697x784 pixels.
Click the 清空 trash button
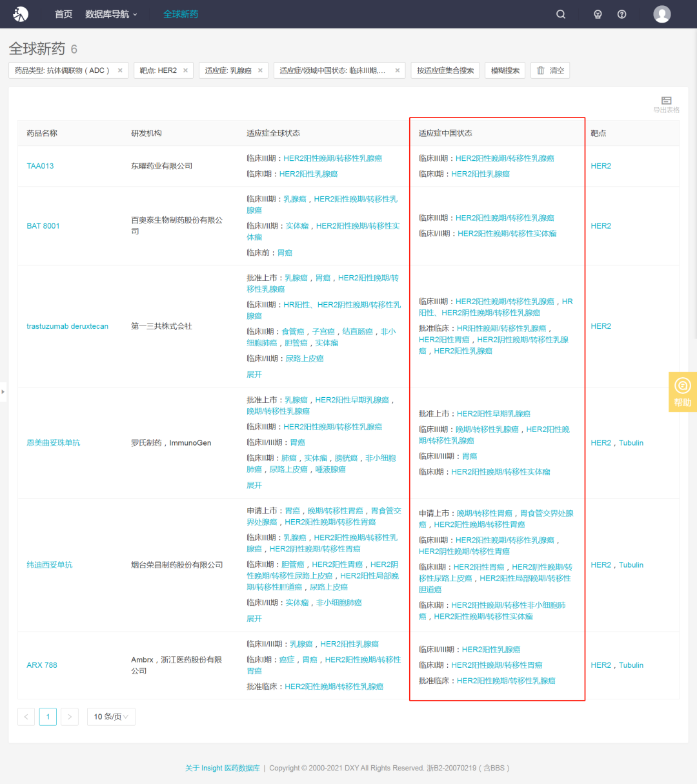pos(550,70)
